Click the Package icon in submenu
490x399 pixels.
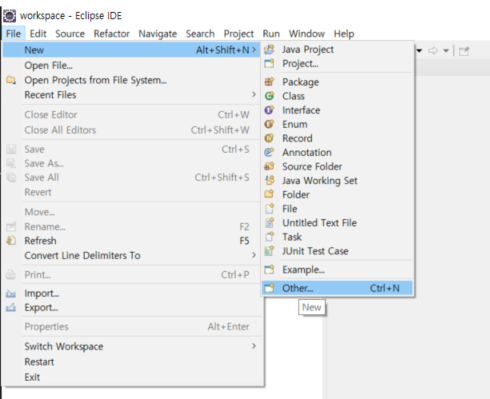(269, 82)
